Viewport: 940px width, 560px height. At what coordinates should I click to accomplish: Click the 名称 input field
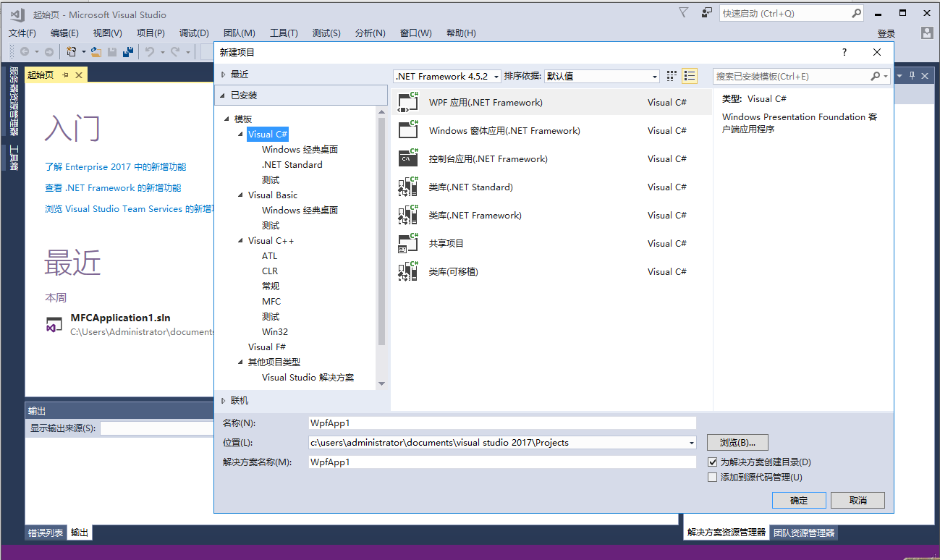coord(502,423)
